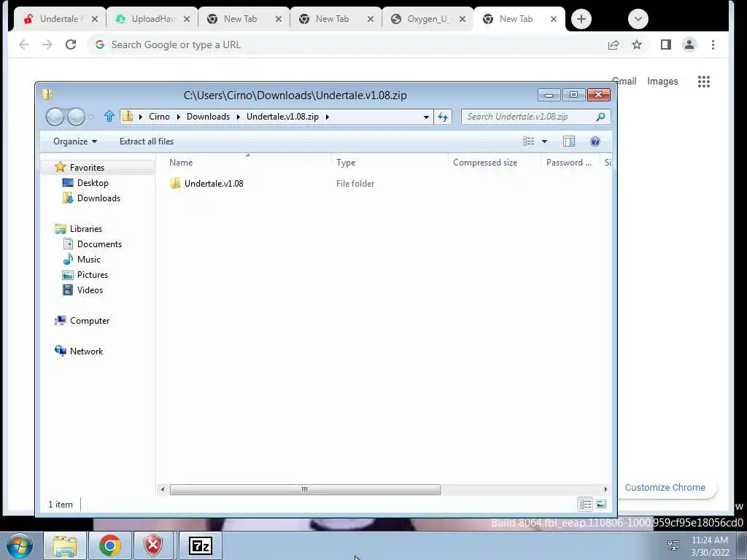Click the Chrome taskbar icon

(x=109, y=545)
